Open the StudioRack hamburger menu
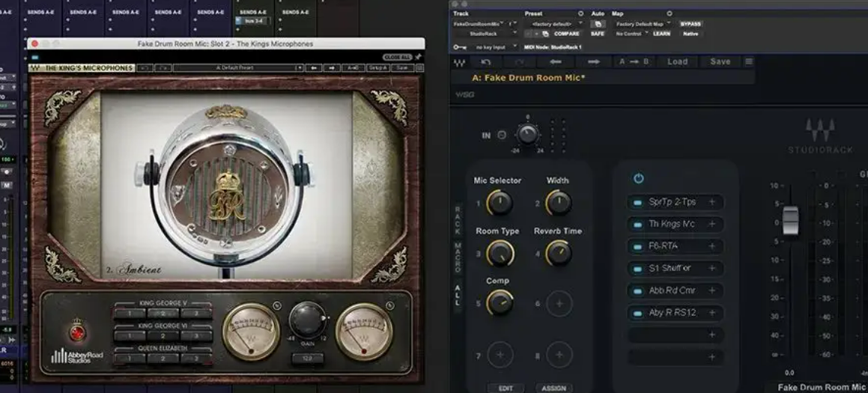Viewport: 868px width, 393px height. tap(749, 62)
